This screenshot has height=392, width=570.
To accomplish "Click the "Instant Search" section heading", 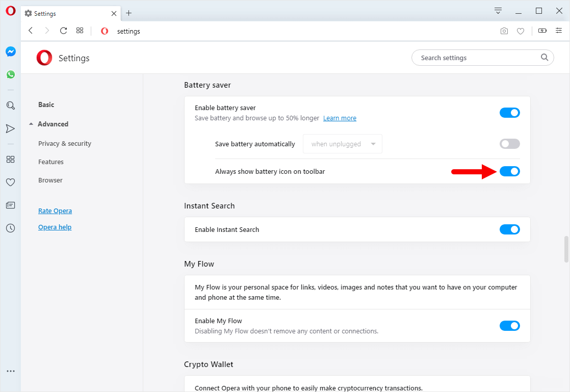I will pyautogui.click(x=210, y=206).
